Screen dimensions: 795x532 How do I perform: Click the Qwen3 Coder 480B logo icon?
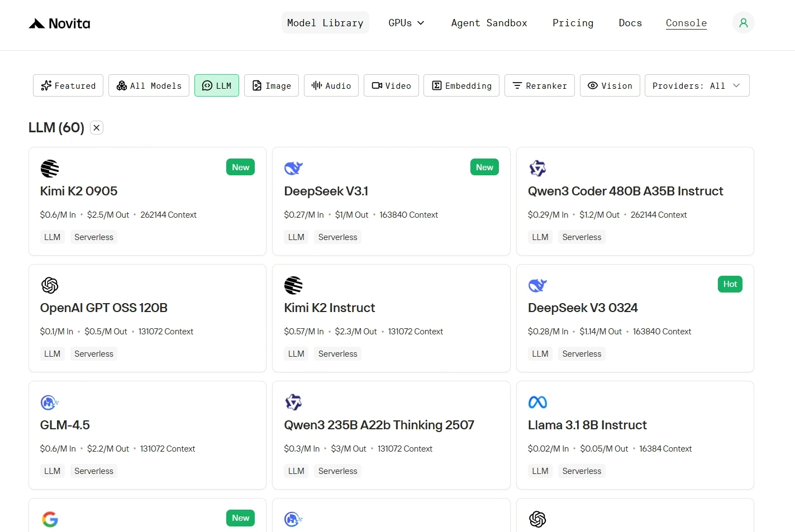point(537,168)
